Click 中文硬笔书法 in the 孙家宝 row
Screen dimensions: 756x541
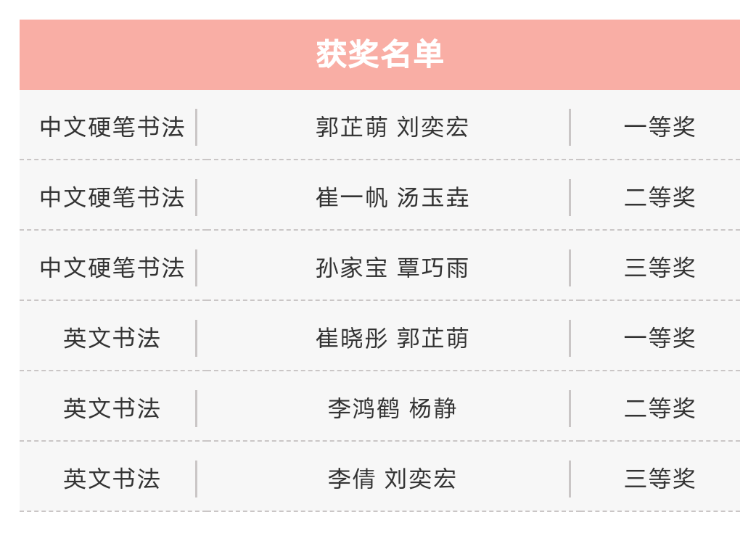click(112, 268)
